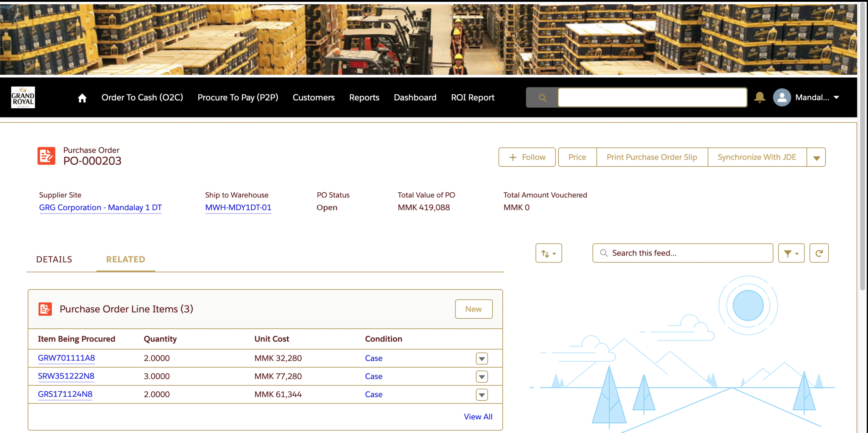868x433 pixels.
Task: Open Procure To Pay (P2P) menu
Action: (238, 98)
